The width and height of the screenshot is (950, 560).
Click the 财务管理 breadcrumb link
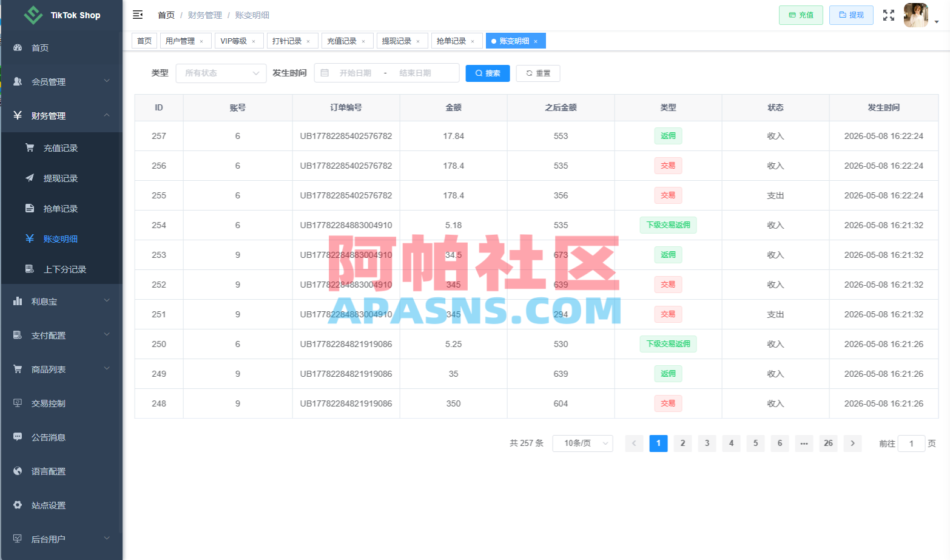pyautogui.click(x=204, y=15)
